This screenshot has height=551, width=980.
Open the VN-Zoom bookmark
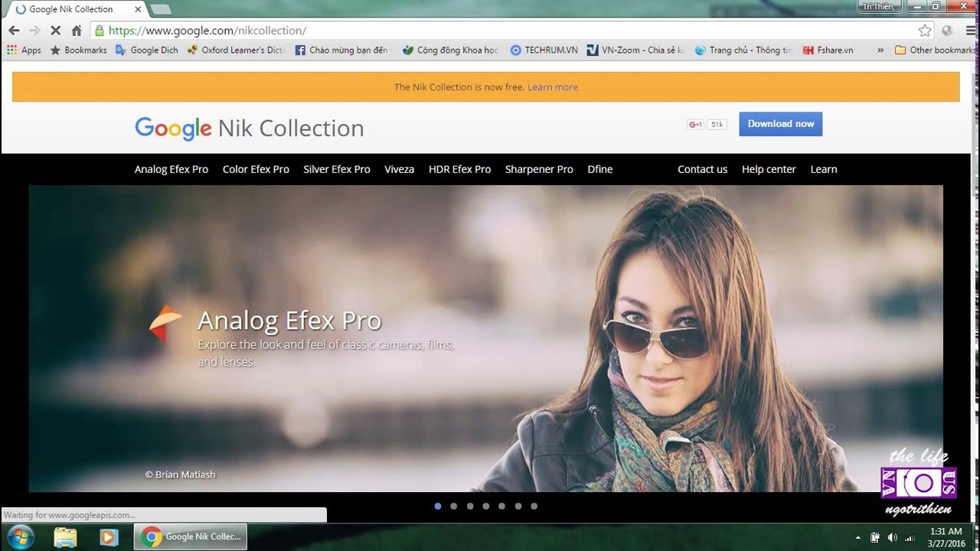[635, 50]
